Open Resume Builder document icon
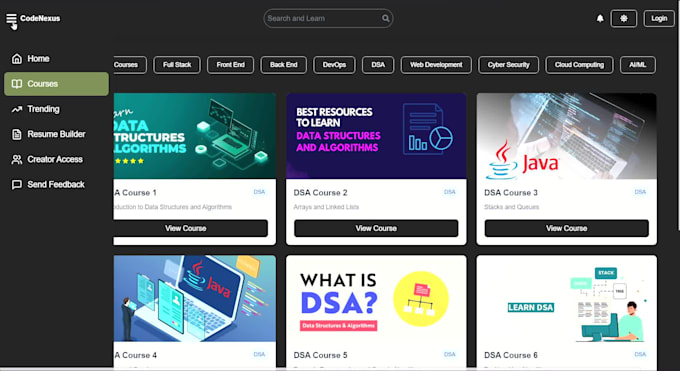This screenshot has height=371, width=680. point(17,134)
